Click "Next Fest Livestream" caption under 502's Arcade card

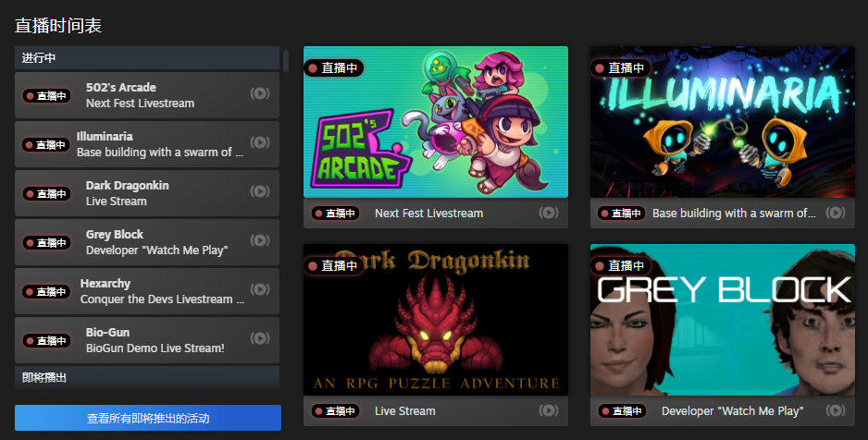coord(429,214)
